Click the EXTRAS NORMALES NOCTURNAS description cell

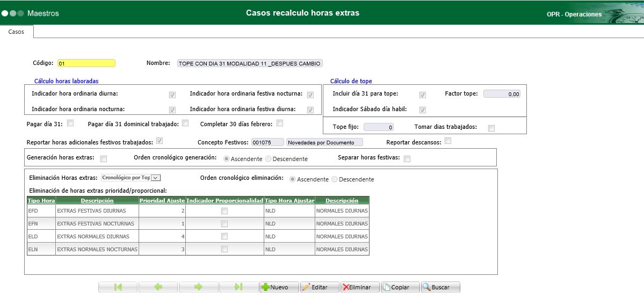point(97,249)
